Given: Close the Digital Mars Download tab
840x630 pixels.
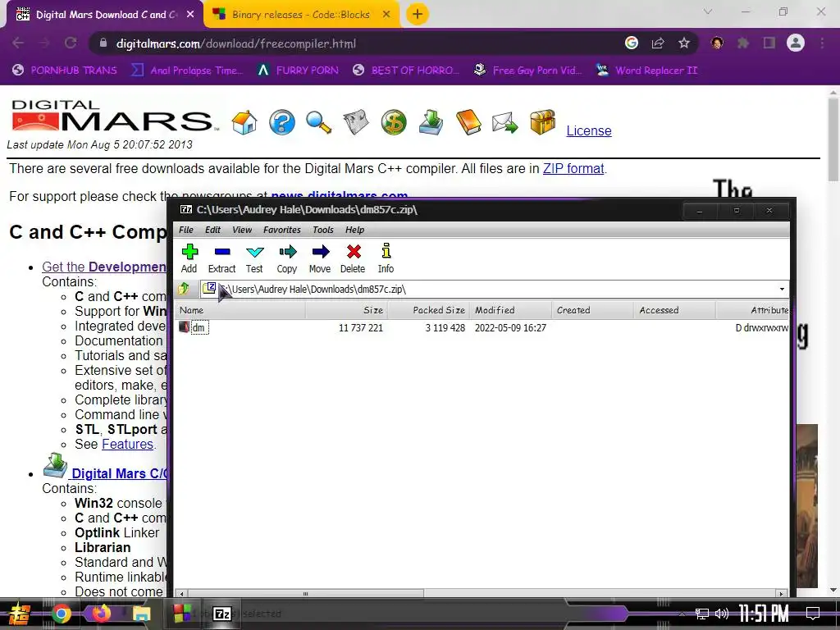Looking at the screenshot, I should coord(190,15).
